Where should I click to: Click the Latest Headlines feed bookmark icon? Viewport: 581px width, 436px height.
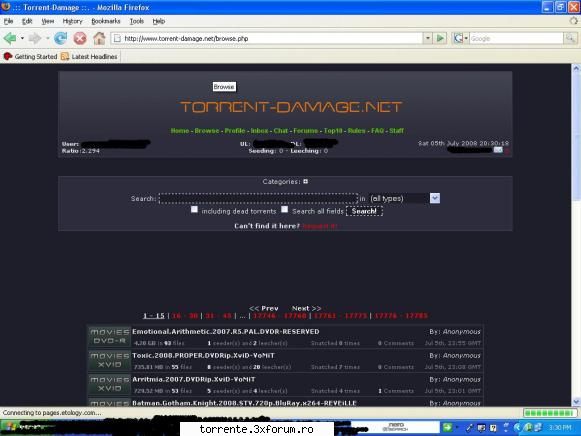click(65, 56)
